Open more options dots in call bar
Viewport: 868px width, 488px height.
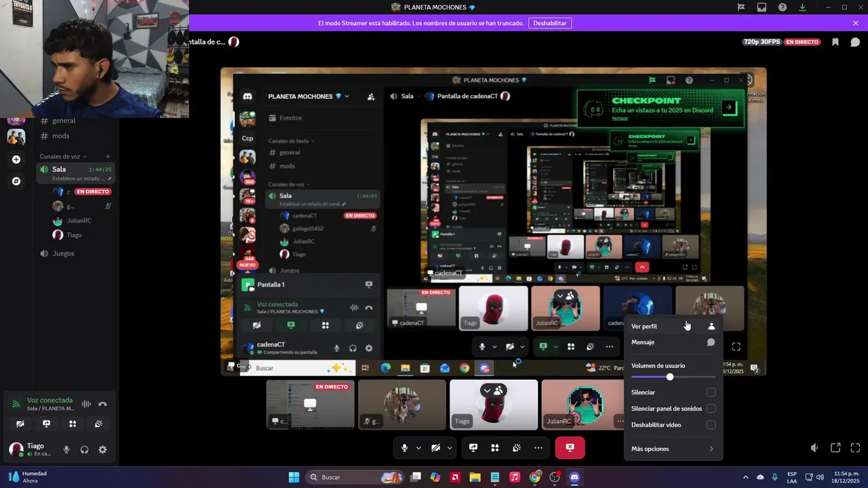pyautogui.click(x=538, y=448)
